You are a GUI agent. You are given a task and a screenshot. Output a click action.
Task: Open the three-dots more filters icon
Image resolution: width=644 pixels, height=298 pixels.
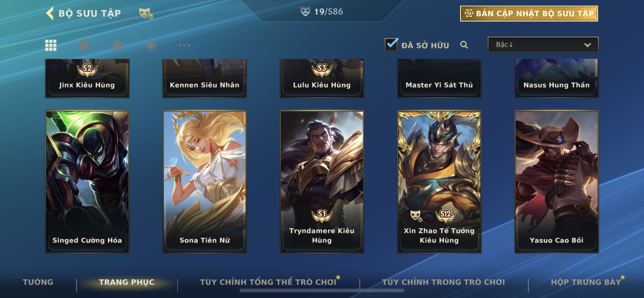pos(184,45)
